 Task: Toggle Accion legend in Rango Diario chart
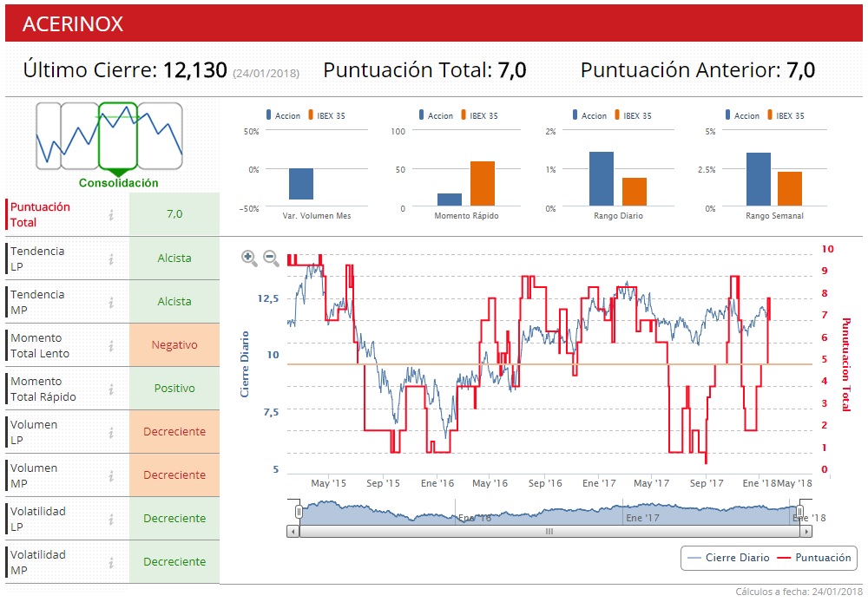coord(589,115)
